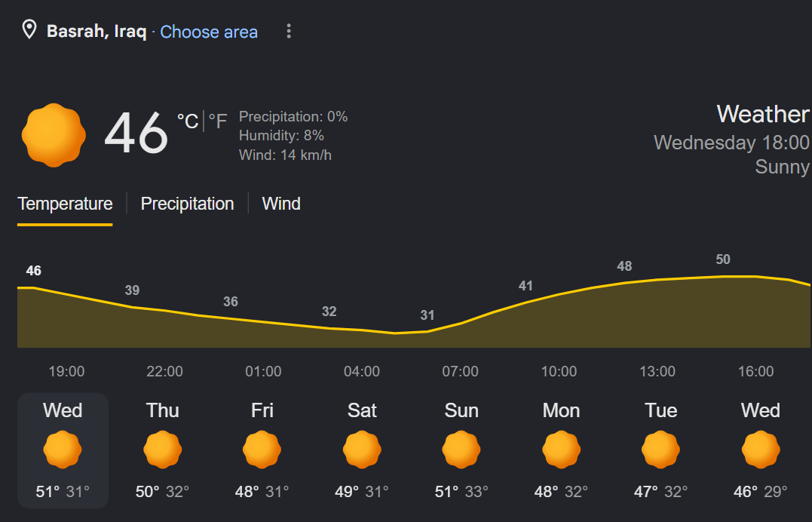
Task: Switch to the Wind tab
Action: click(281, 204)
